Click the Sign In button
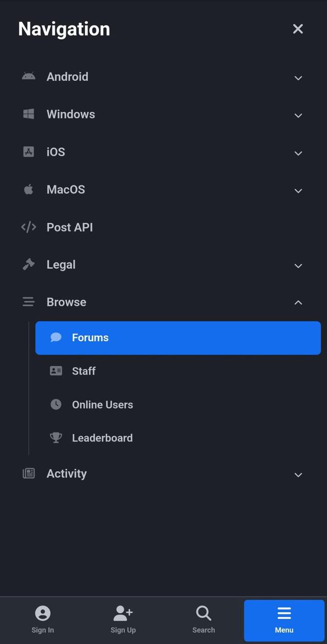Image resolution: width=327 pixels, height=644 pixels. (x=43, y=620)
